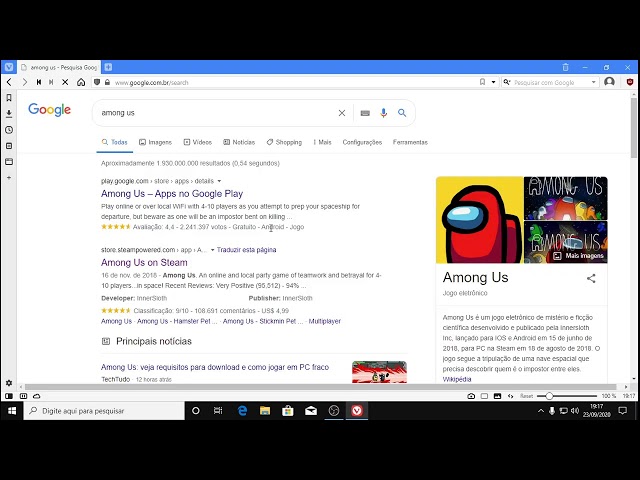Click the fast forward button
The width and height of the screenshot is (640, 480).
(x=51, y=82)
